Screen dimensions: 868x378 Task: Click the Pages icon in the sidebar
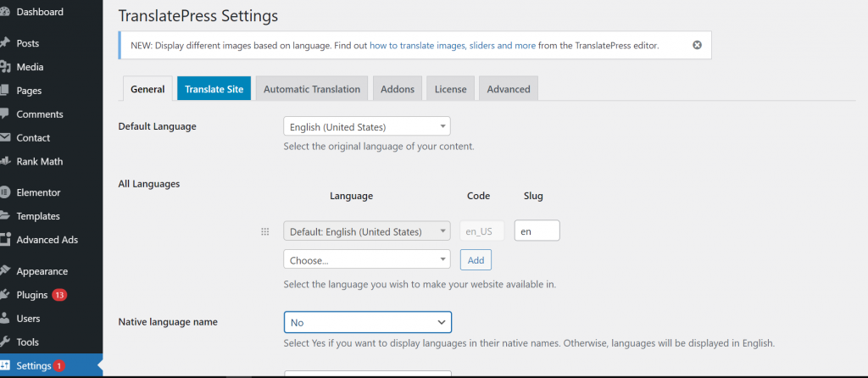(4, 90)
